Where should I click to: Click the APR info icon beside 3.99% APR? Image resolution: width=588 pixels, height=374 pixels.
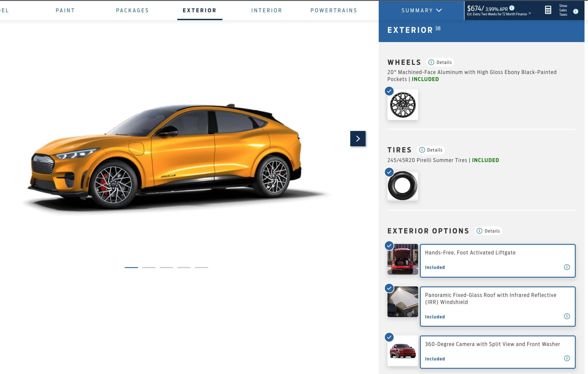coord(512,8)
